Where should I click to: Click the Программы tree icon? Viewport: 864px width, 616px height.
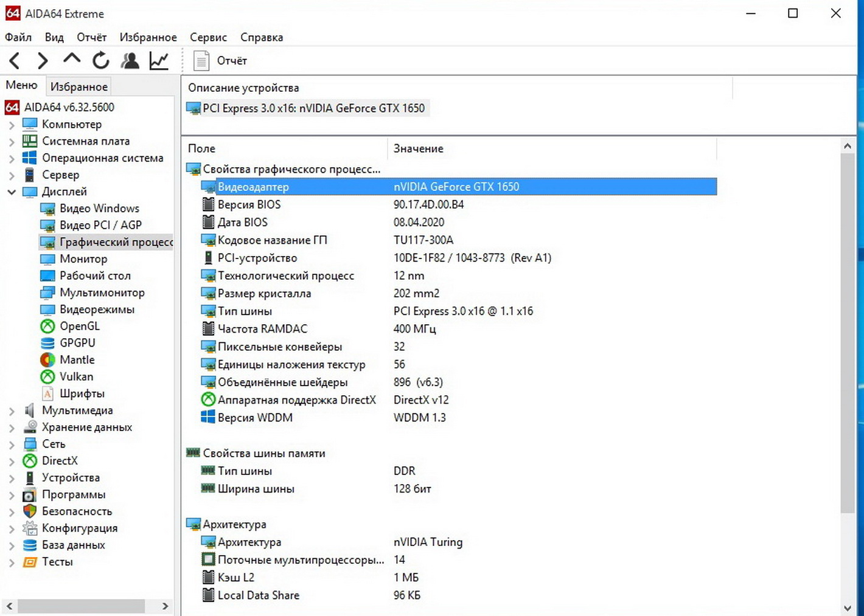pyautogui.click(x=30, y=495)
